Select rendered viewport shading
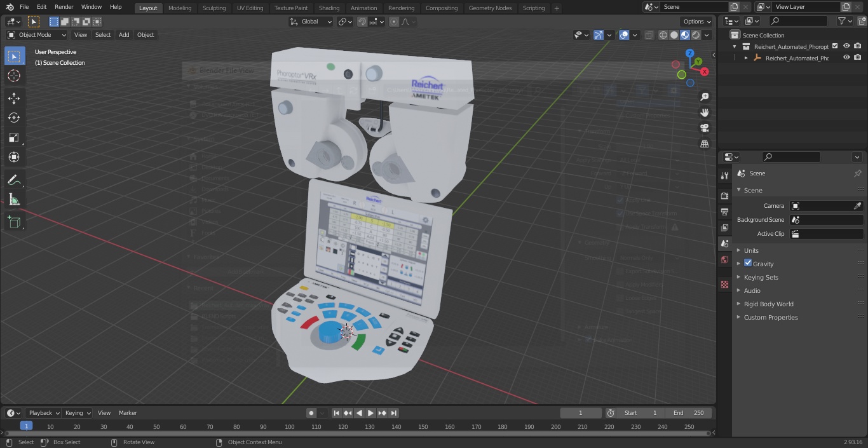This screenshot has height=448, width=868. [696, 35]
